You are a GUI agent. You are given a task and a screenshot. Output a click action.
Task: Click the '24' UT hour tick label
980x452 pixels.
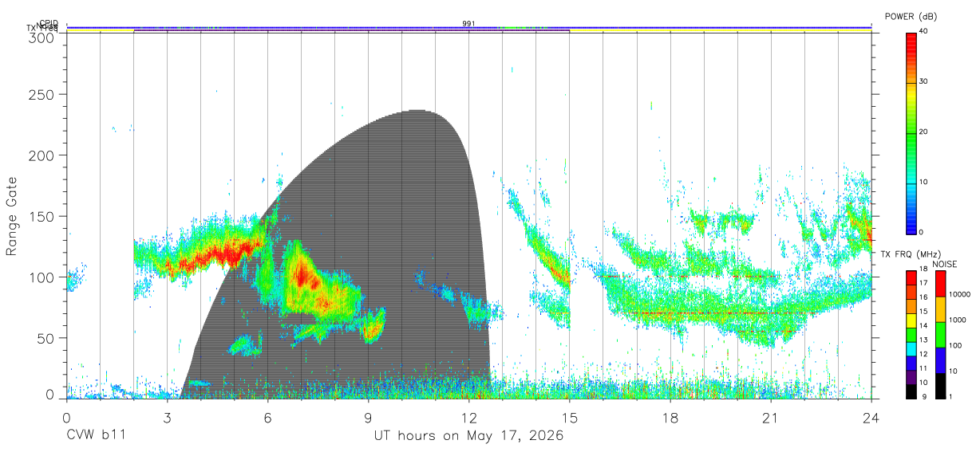[x=871, y=418]
